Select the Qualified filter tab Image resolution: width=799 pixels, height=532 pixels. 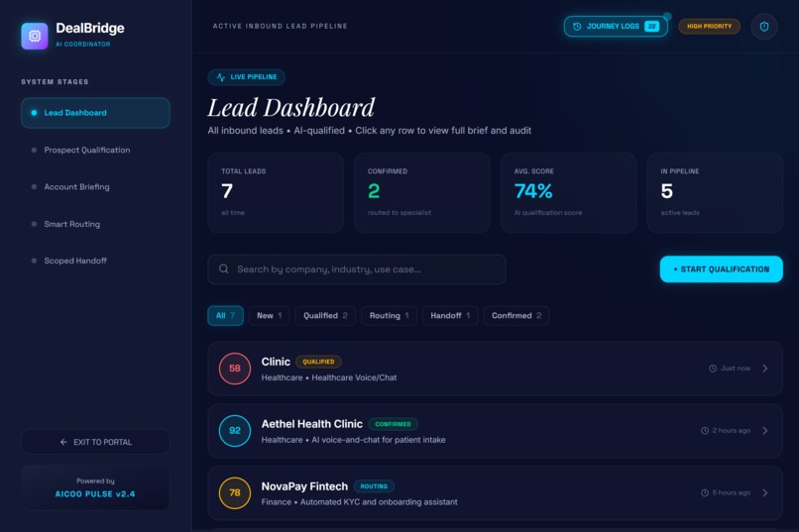click(325, 316)
